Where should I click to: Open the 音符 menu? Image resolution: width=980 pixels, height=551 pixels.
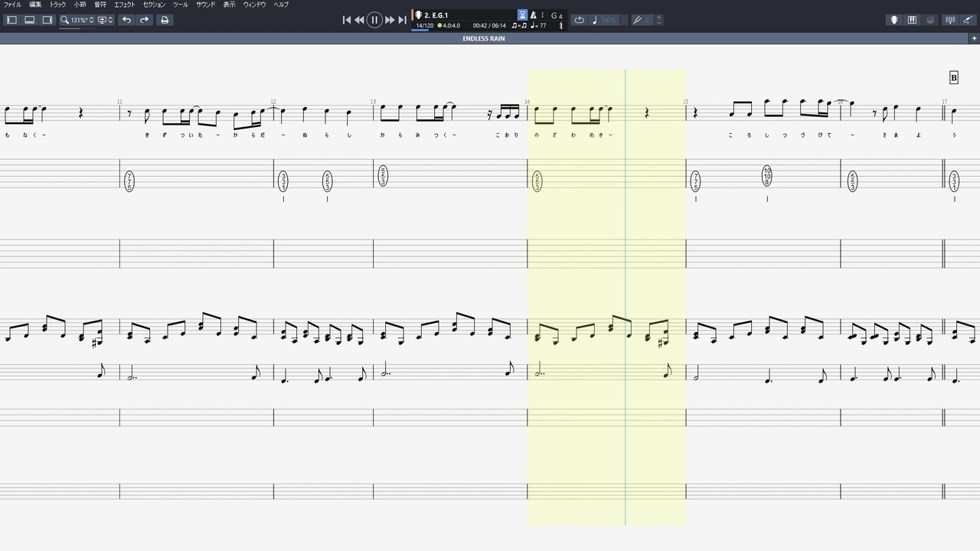pyautogui.click(x=100, y=5)
